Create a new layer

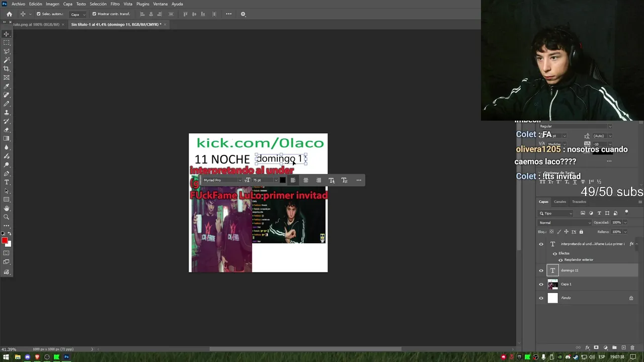[623, 347]
